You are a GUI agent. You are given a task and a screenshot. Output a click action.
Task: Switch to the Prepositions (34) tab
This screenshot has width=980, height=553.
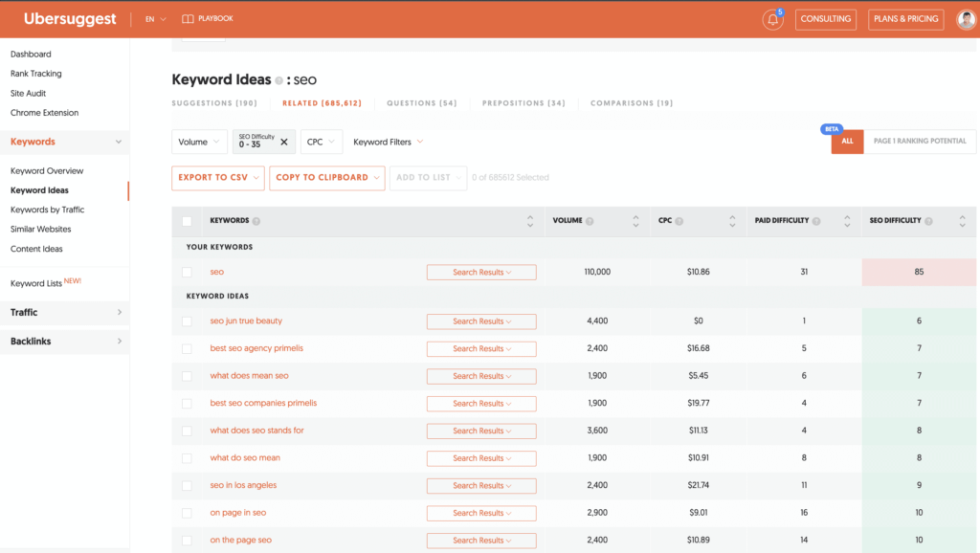[523, 103]
